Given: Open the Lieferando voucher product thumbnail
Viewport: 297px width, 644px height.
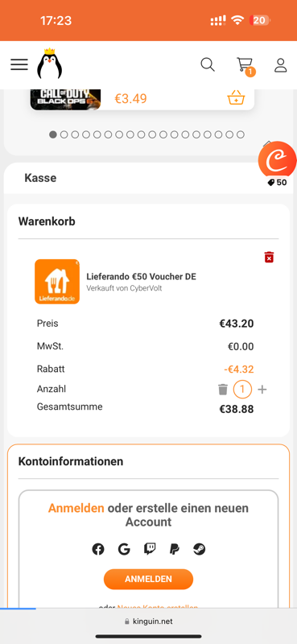Looking at the screenshot, I should click(x=57, y=282).
